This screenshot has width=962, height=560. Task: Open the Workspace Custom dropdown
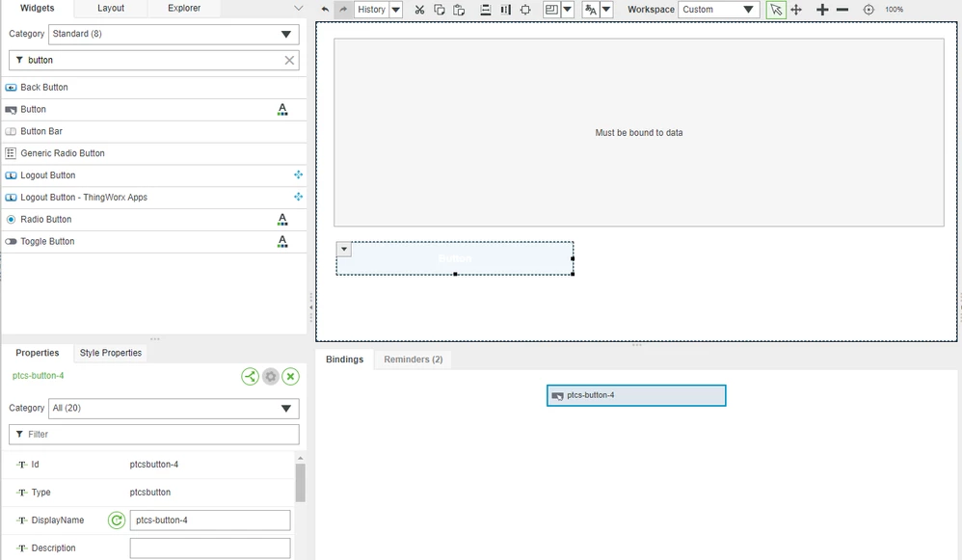pos(718,10)
